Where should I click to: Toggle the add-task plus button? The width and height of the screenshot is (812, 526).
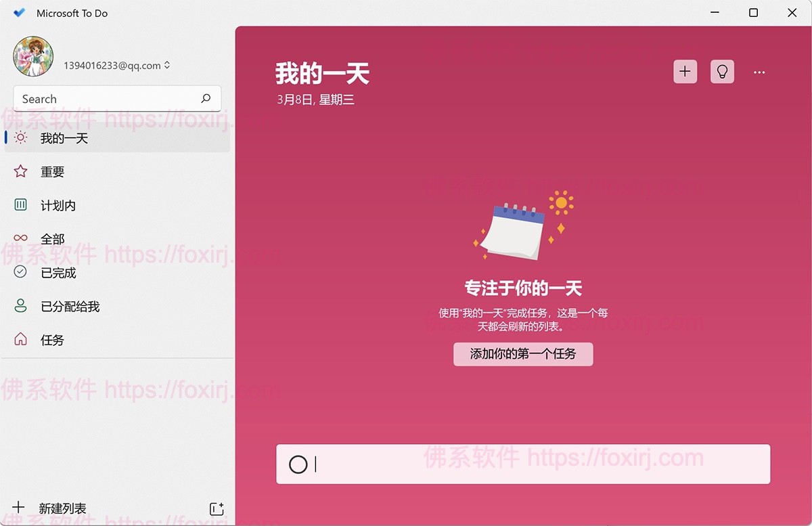(x=684, y=71)
